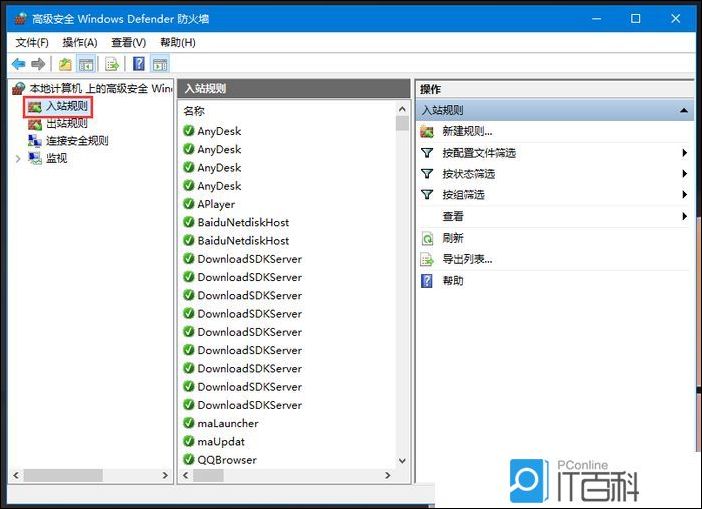
Task: Select the QQBrowser rule
Action: click(227, 460)
